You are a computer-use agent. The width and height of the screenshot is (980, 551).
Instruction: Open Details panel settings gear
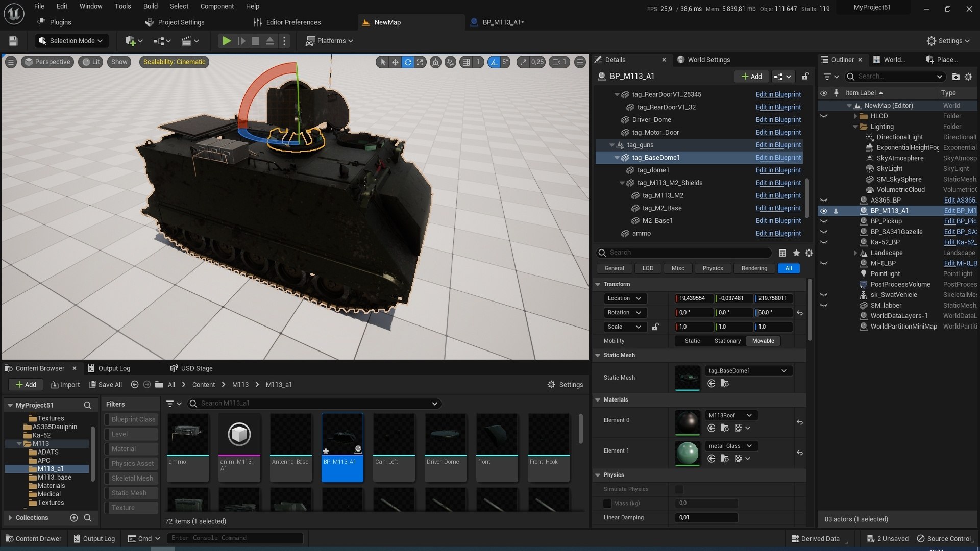click(809, 253)
